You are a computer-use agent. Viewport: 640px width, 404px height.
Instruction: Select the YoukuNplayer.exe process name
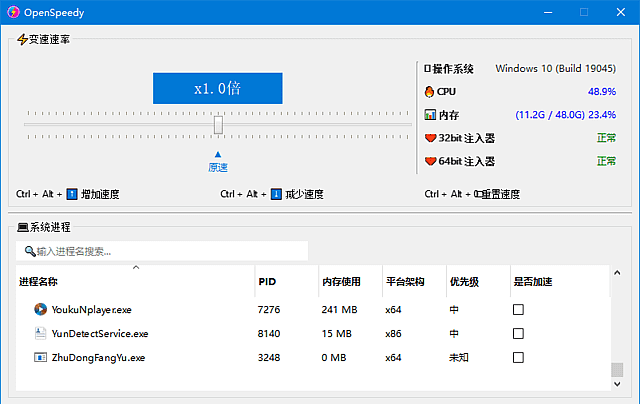coord(91,310)
